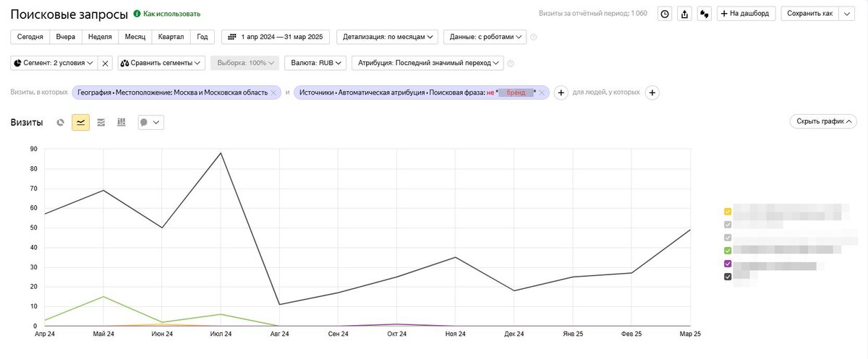
Task: Switch to bar columns chart view
Action: click(x=121, y=123)
